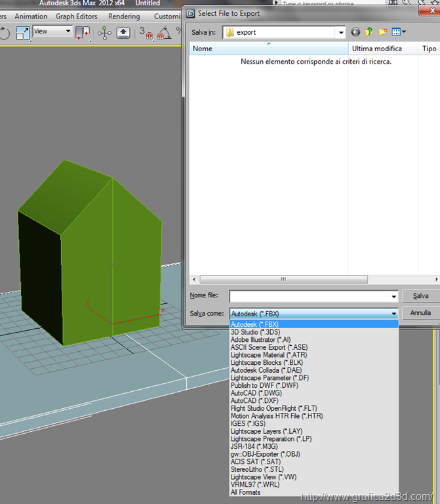Click the horizontal scrollbar in file list
The width and height of the screenshot is (440, 504).
click(283, 280)
